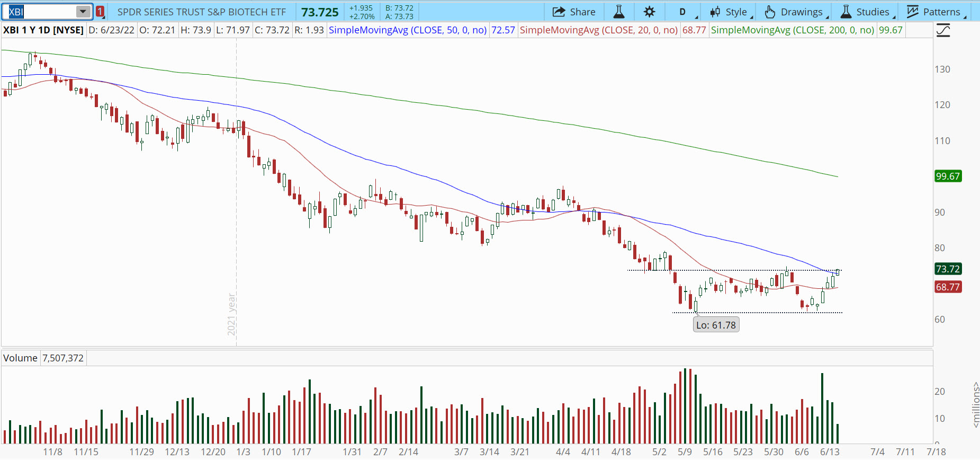This screenshot has width=980, height=460.
Task: Click the close value C: 73.72
Action: coord(272,30)
